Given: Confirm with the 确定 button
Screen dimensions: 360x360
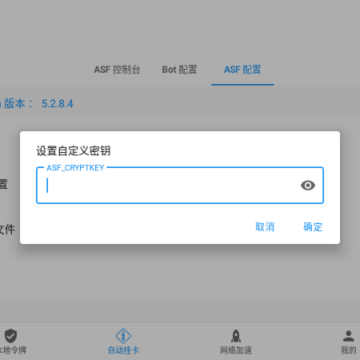Looking at the screenshot, I should 313,227.
